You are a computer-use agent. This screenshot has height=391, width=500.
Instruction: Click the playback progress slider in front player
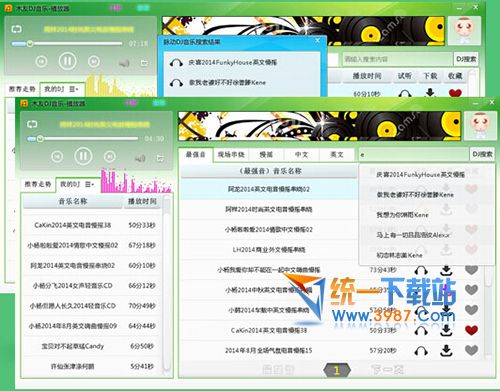point(83,139)
